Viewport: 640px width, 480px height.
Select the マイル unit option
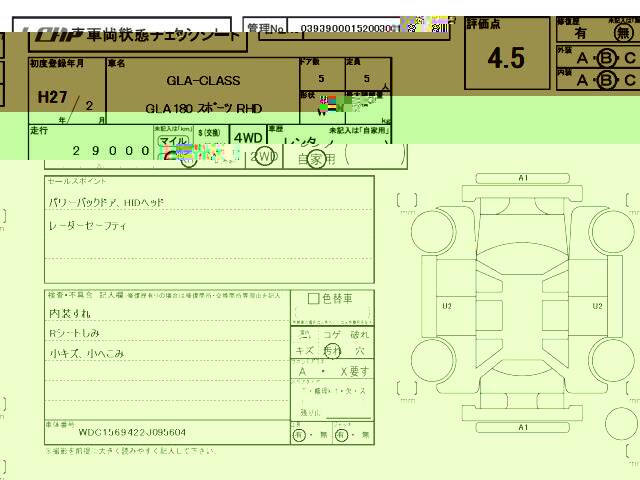pyautogui.click(x=173, y=141)
